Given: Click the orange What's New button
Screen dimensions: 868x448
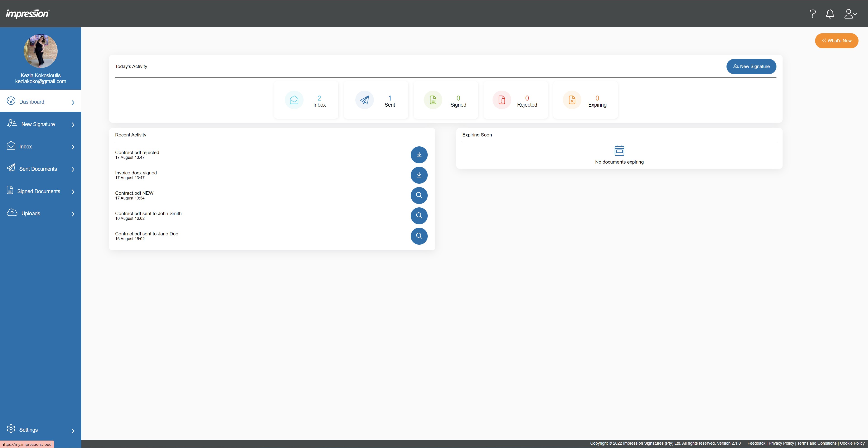Looking at the screenshot, I should [836, 41].
